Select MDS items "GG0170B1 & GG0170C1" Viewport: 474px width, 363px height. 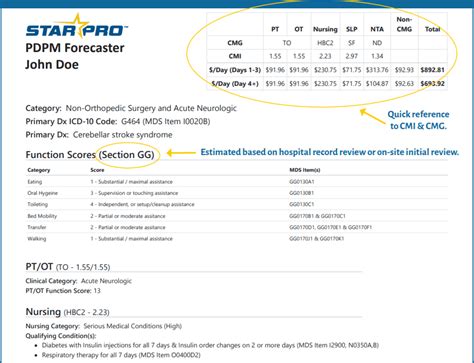pos(317,216)
